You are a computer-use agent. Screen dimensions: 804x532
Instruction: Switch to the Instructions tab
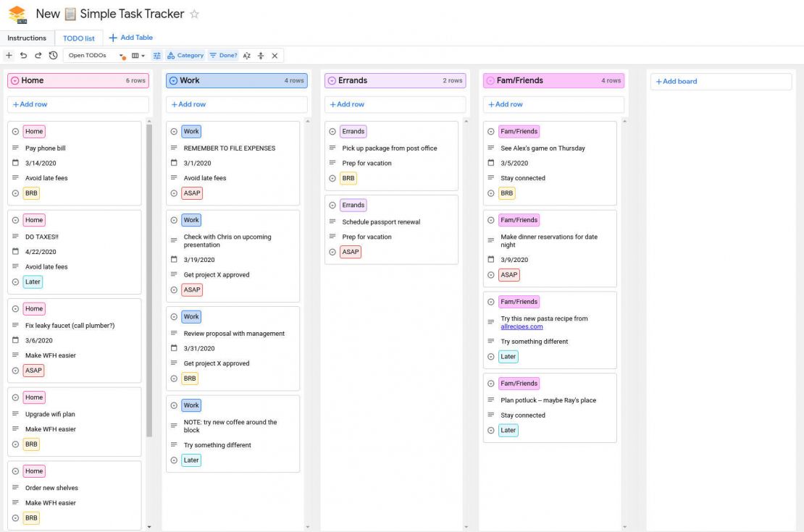coord(27,38)
